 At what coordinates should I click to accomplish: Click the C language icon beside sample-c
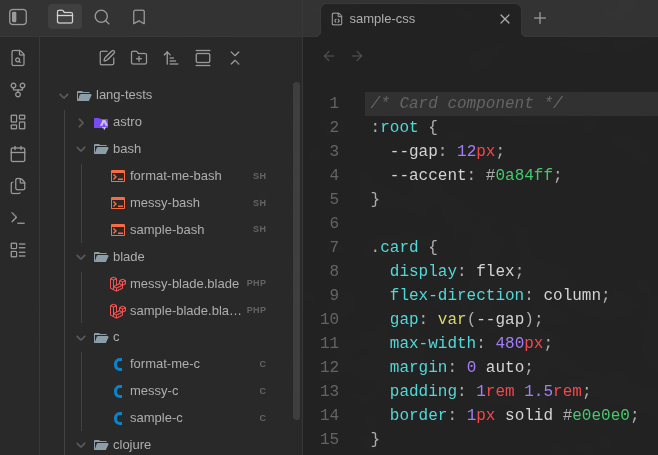118,418
